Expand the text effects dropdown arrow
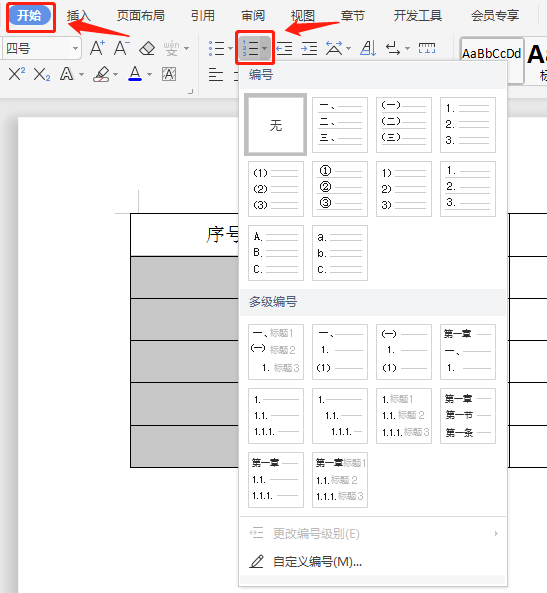 point(81,74)
